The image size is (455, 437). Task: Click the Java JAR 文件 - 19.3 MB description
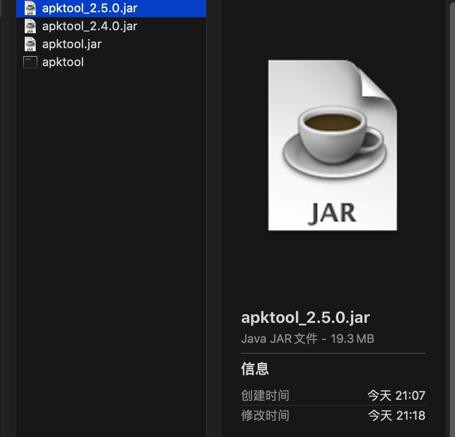point(307,339)
